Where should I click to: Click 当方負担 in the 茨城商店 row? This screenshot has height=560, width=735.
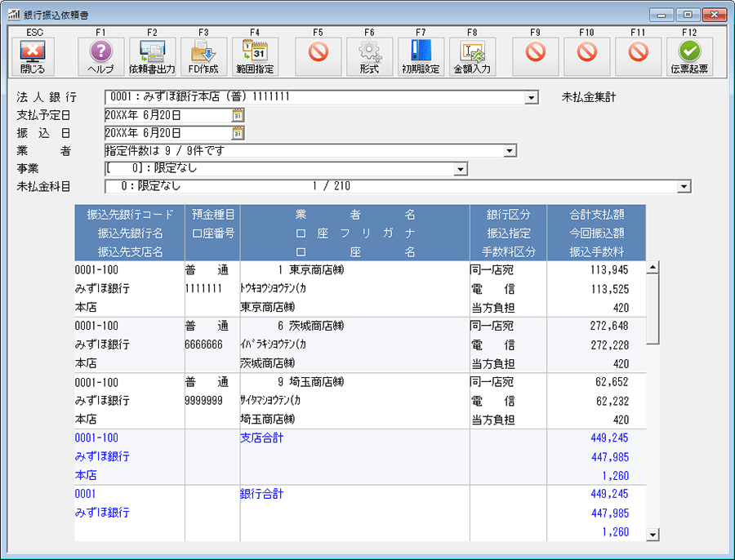[x=493, y=364]
